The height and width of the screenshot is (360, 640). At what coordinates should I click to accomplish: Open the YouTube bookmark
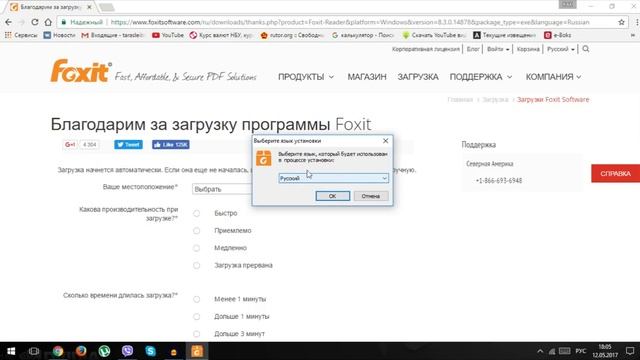[x=168, y=35]
